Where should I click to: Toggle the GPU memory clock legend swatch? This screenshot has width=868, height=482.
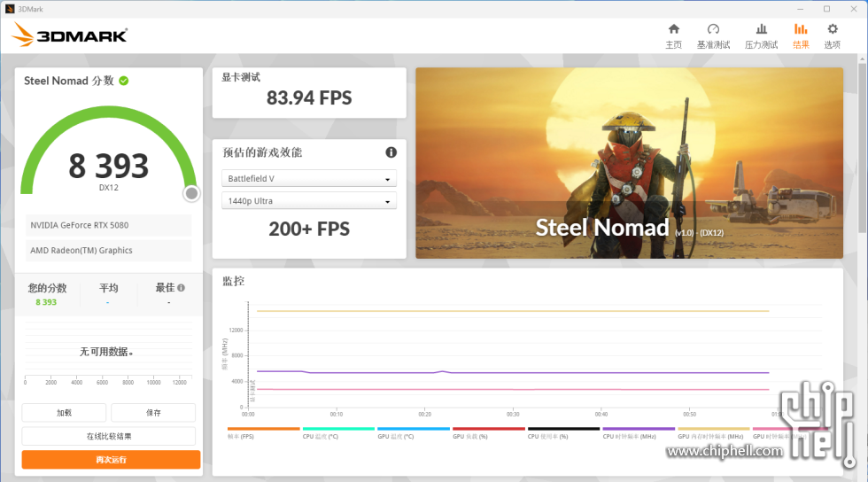(x=714, y=429)
